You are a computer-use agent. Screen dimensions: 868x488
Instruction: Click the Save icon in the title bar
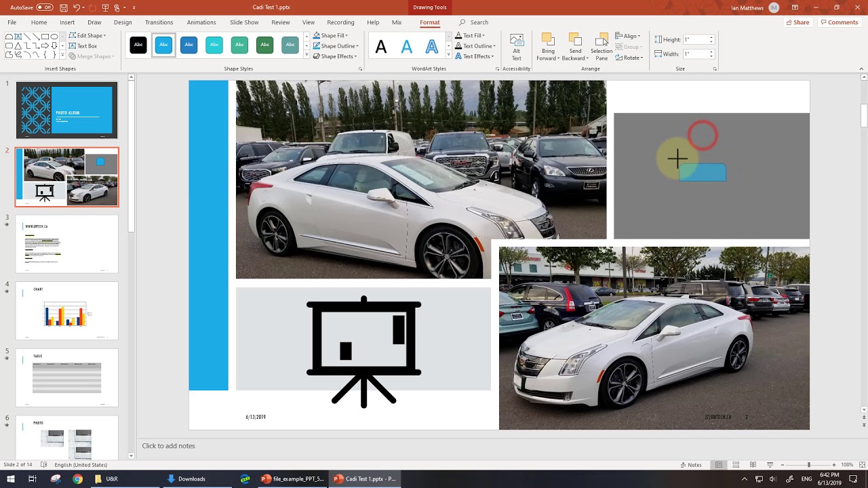point(63,7)
